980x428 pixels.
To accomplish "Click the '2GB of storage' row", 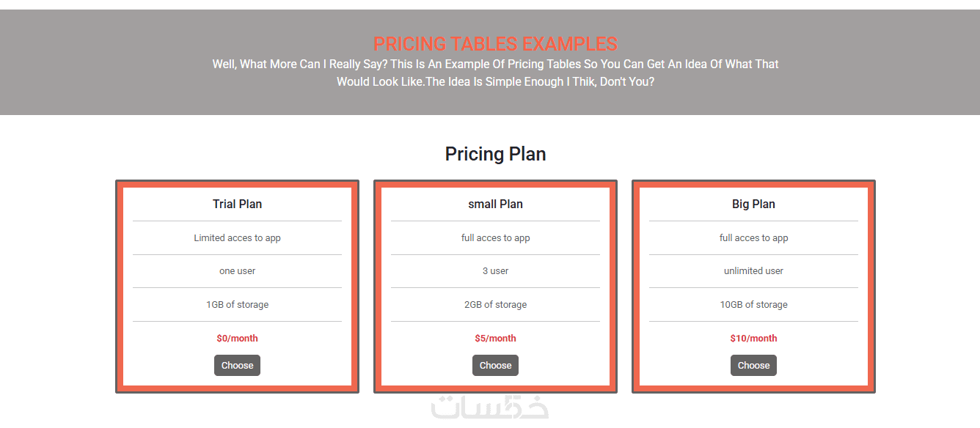I will [495, 304].
